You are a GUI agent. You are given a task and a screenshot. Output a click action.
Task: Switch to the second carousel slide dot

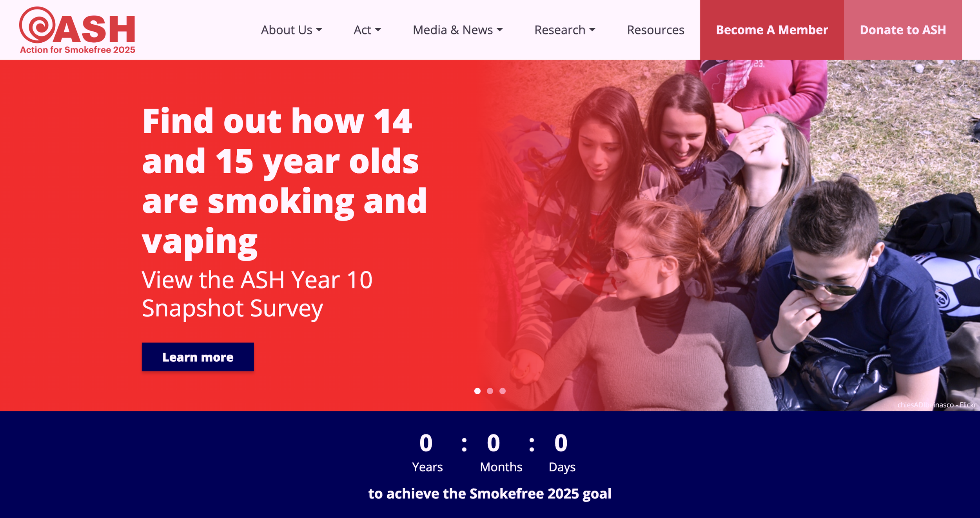point(490,391)
